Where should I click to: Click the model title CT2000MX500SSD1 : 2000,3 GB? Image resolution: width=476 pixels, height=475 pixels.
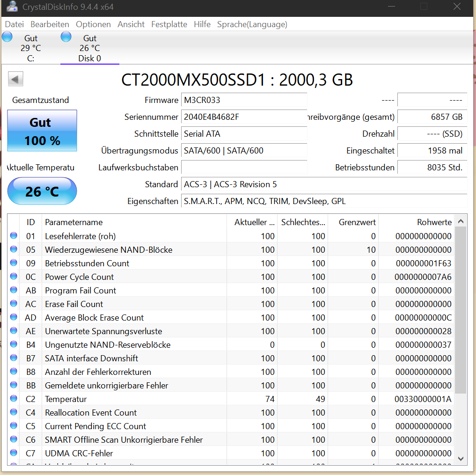click(237, 80)
